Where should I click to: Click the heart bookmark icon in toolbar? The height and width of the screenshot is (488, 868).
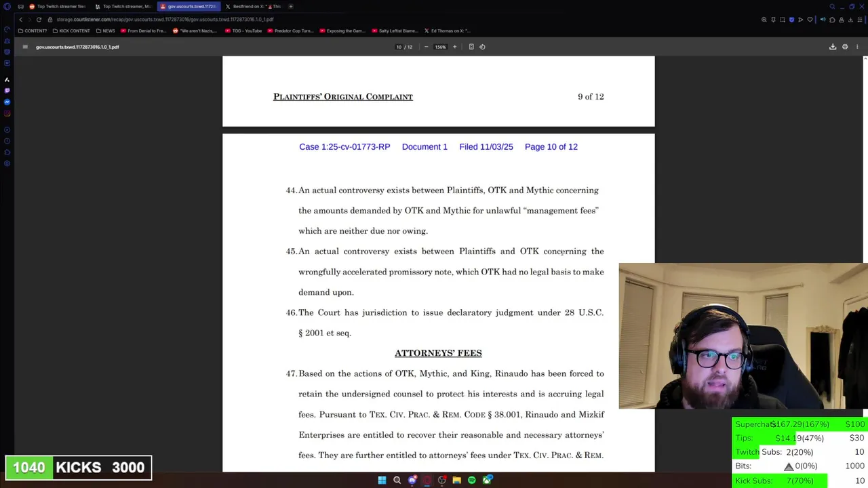pos(810,20)
